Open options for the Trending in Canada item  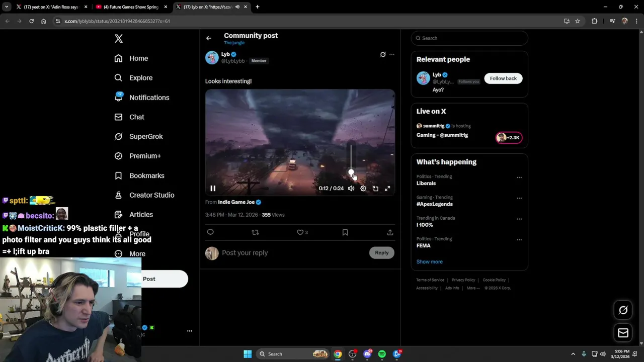[x=519, y=219]
